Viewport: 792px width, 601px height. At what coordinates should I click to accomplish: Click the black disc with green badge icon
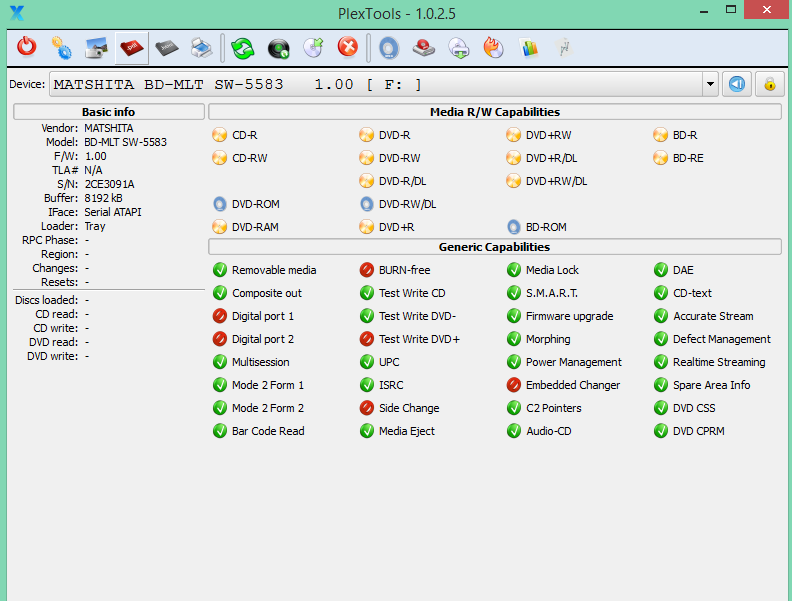tap(278, 48)
